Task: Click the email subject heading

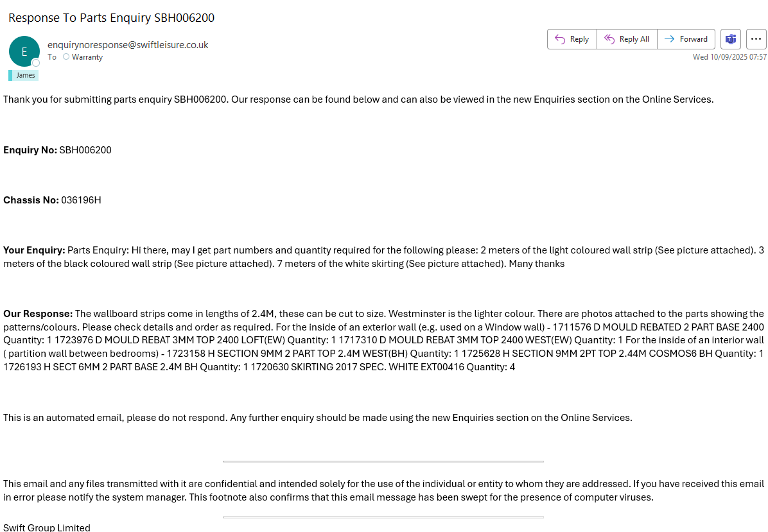Action: coord(111,18)
